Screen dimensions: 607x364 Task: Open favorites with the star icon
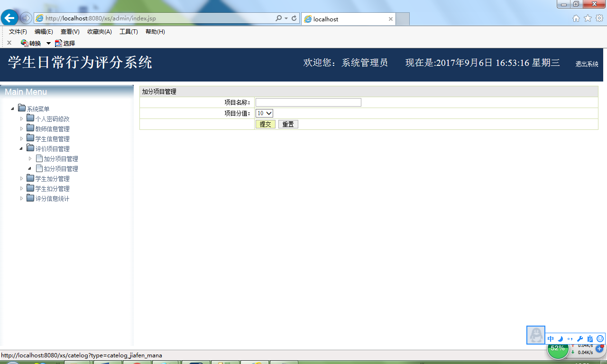pos(588,18)
